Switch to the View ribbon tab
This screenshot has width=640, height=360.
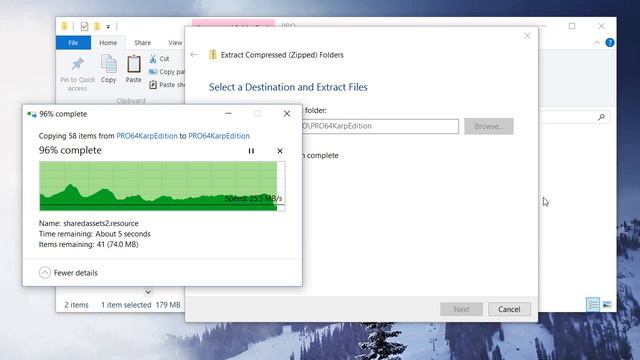(x=175, y=42)
